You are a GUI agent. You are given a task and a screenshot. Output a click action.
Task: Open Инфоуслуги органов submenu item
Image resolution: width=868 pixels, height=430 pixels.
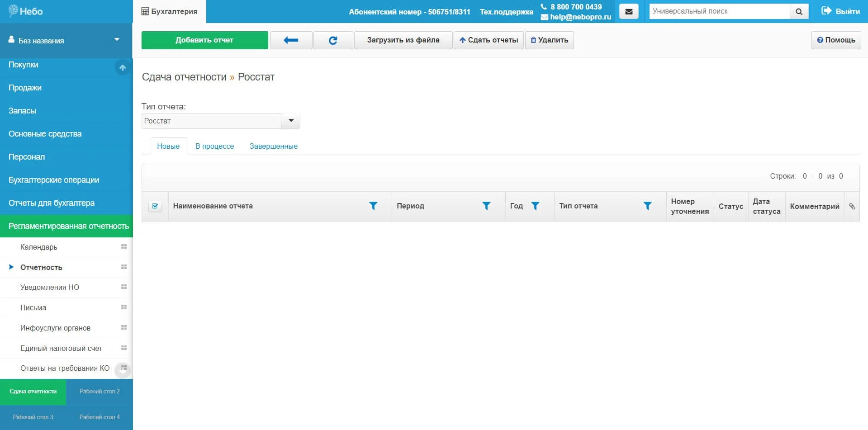coord(55,328)
